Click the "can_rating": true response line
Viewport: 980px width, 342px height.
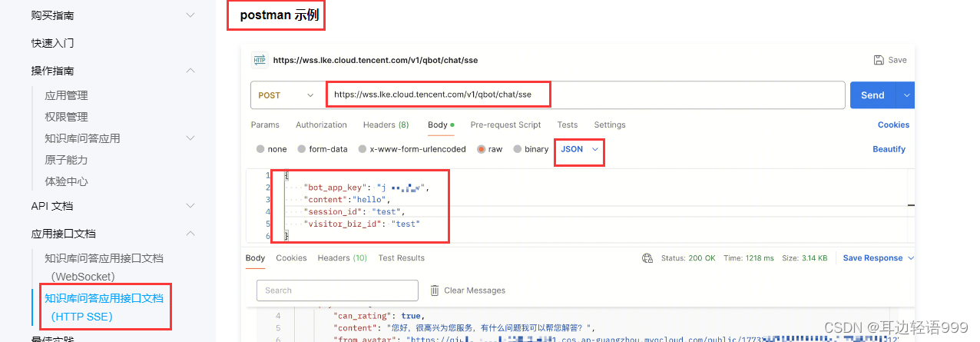(x=378, y=315)
